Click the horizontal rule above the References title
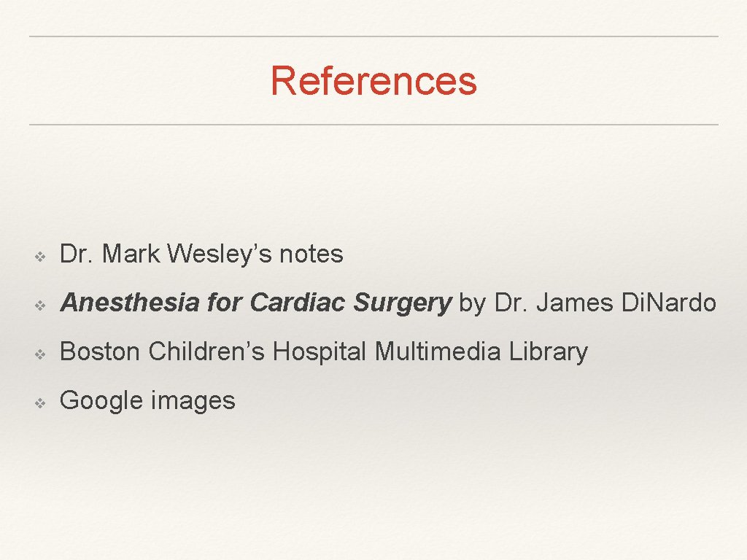The width and height of the screenshot is (747, 560). coord(373,36)
